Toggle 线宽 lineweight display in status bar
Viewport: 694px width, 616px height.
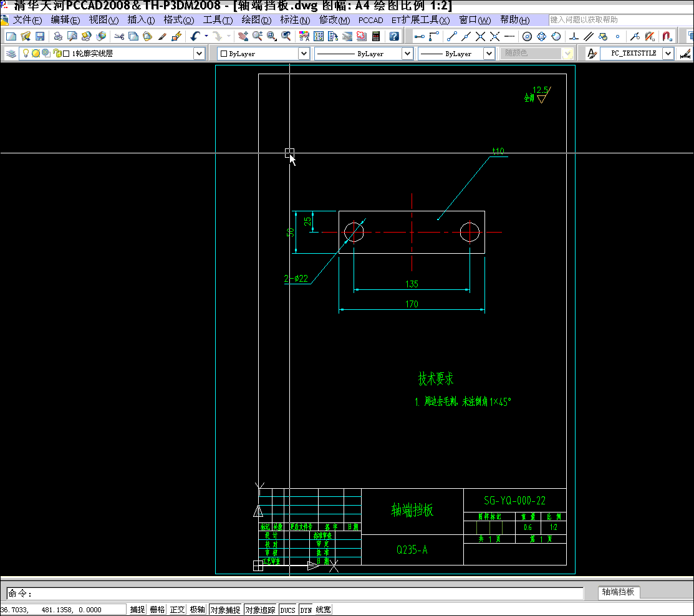(323, 609)
